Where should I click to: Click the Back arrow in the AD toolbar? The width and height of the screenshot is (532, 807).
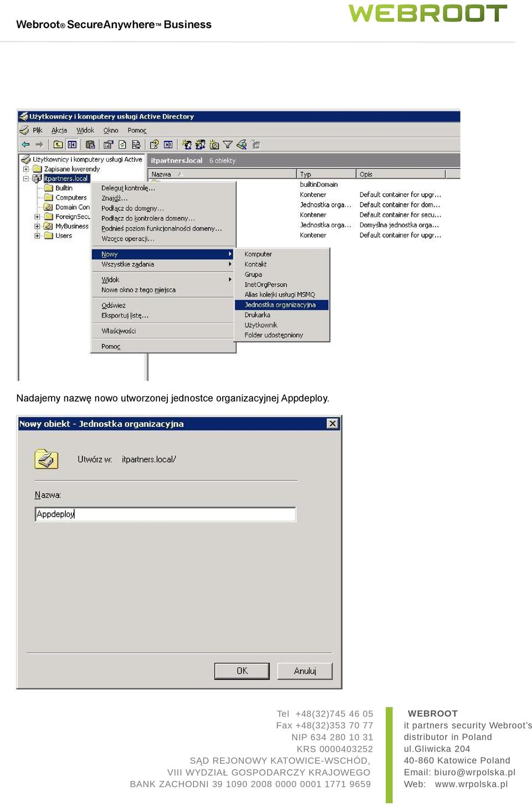tap(25, 145)
